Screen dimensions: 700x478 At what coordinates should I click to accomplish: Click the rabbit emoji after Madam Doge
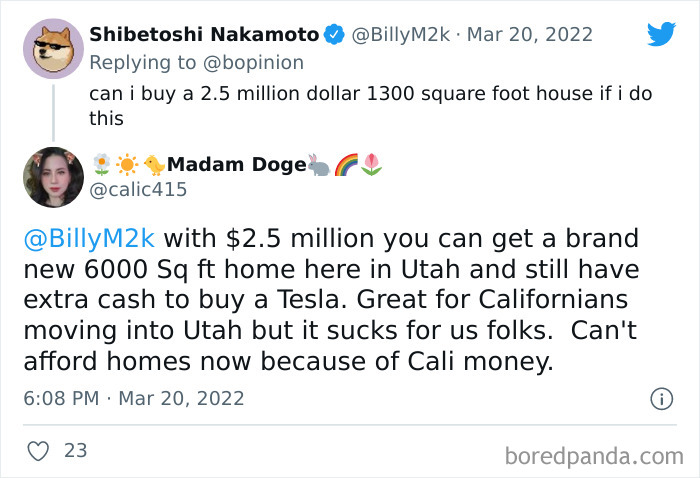point(320,164)
